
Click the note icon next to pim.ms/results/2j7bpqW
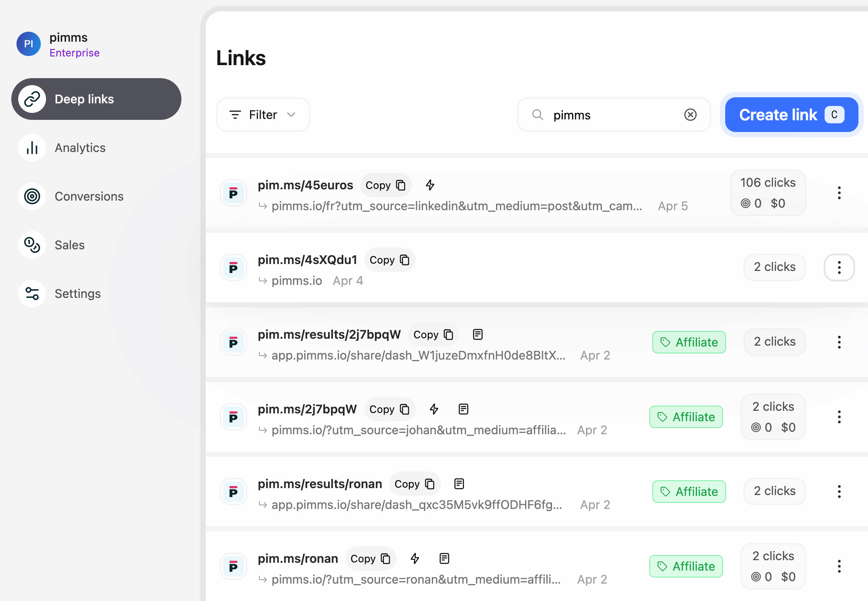click(x=477, y=334)
